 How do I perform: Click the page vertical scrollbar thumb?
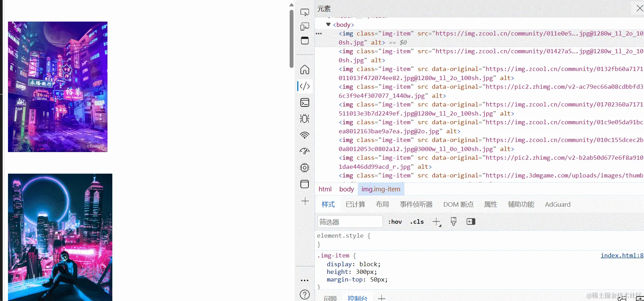[291, 38]
